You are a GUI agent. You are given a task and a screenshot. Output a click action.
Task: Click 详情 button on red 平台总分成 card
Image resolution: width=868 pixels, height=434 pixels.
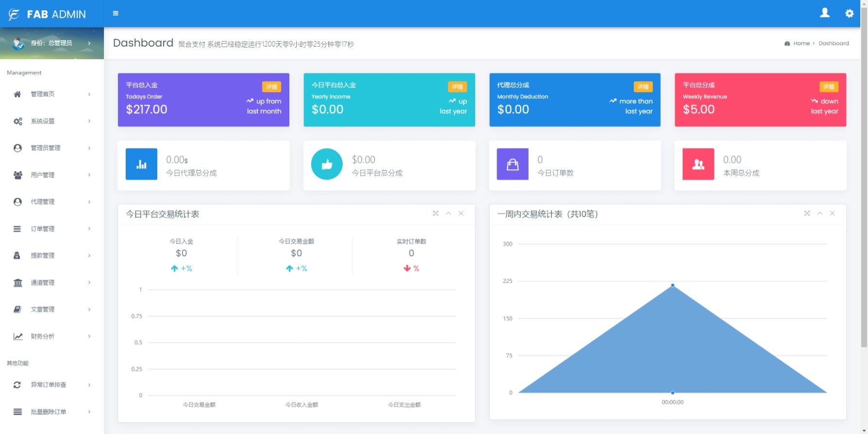click(828, 87)
